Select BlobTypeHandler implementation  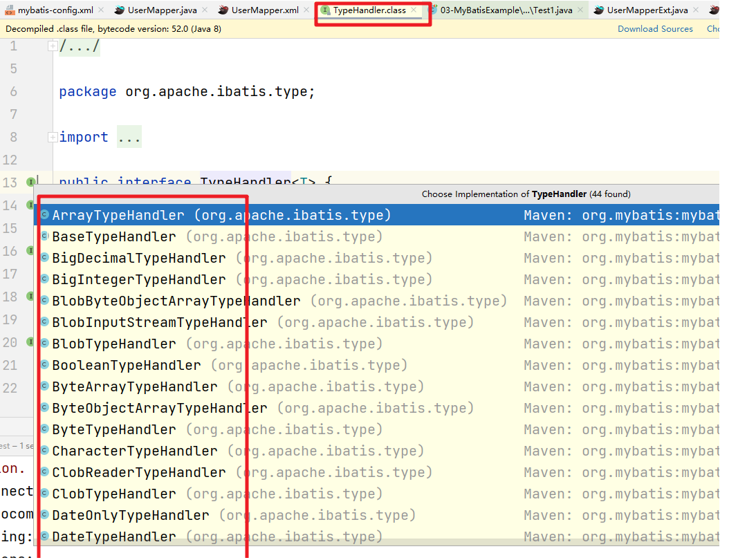click(376, 344)
